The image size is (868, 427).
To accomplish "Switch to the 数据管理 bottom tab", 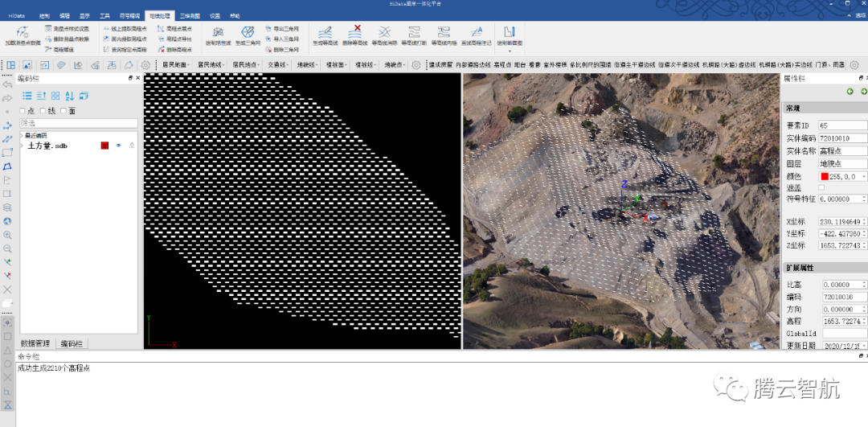I will point(35,343).
